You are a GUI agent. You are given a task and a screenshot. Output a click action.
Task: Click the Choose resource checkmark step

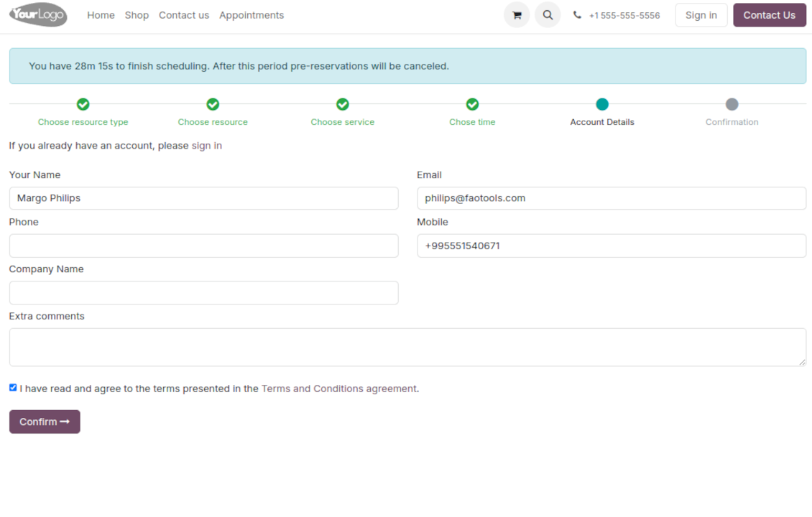coord(213,105)
